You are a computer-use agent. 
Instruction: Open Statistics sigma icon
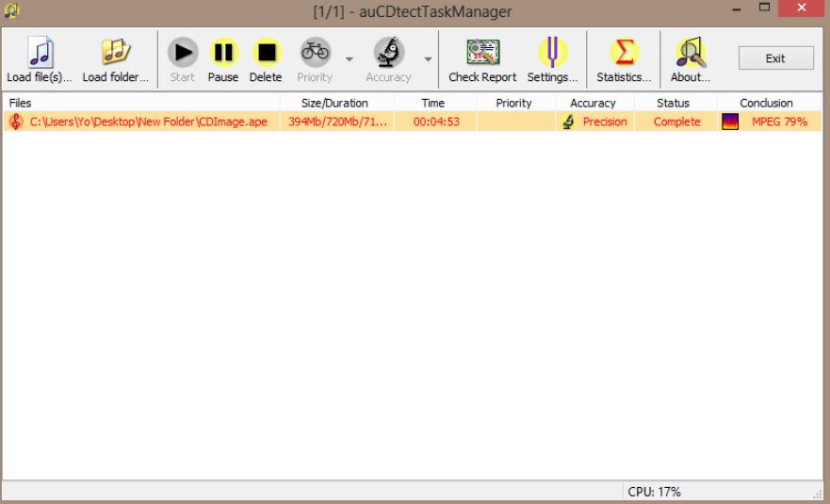[x=624, y=52]
